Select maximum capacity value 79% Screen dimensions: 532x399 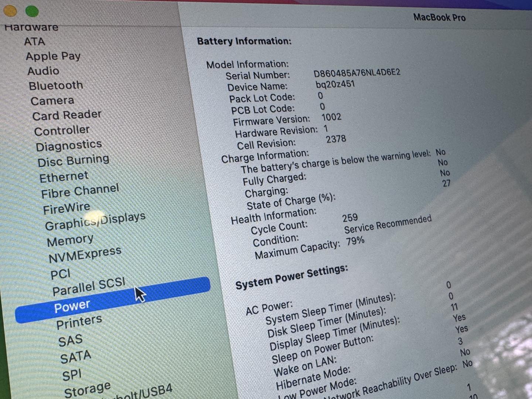pyautogui.click(x=355, y=241)
